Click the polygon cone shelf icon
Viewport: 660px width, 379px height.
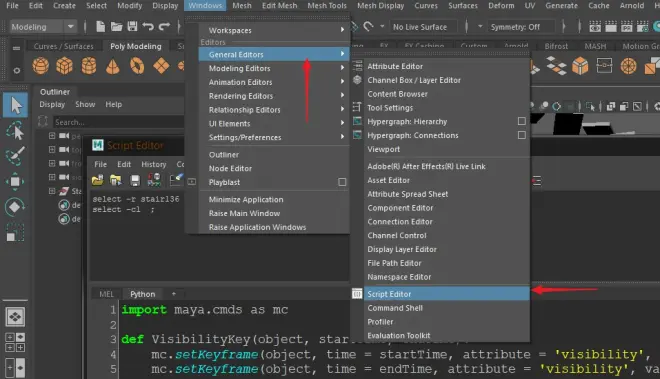[x=113, y=67]
